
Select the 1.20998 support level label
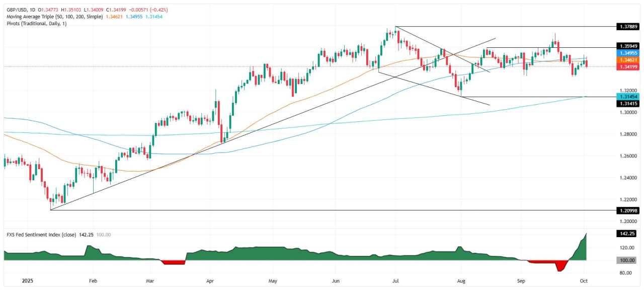(629, 210)
